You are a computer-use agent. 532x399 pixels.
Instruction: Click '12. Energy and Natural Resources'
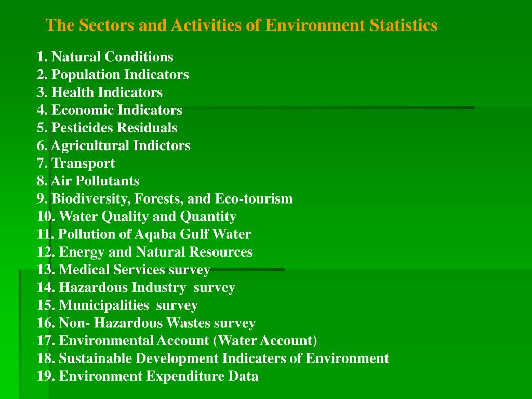coord(144,252)
